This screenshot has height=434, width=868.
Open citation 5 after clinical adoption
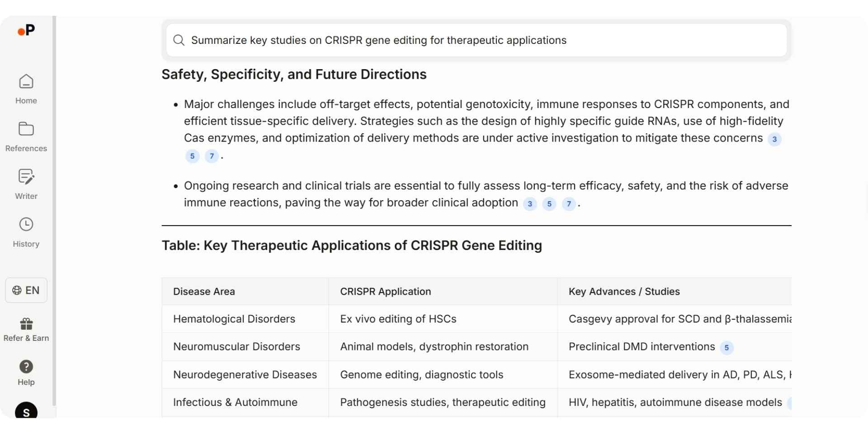[x=549, y=204]
